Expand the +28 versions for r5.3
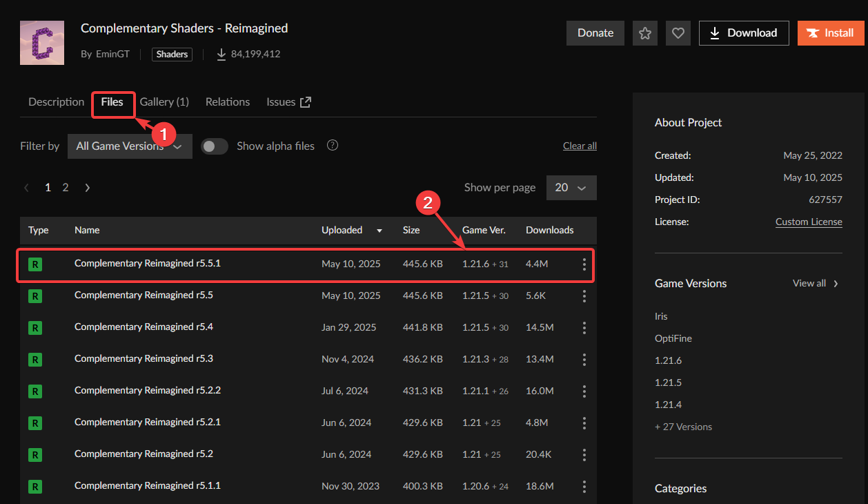 [x=500, y=360]
